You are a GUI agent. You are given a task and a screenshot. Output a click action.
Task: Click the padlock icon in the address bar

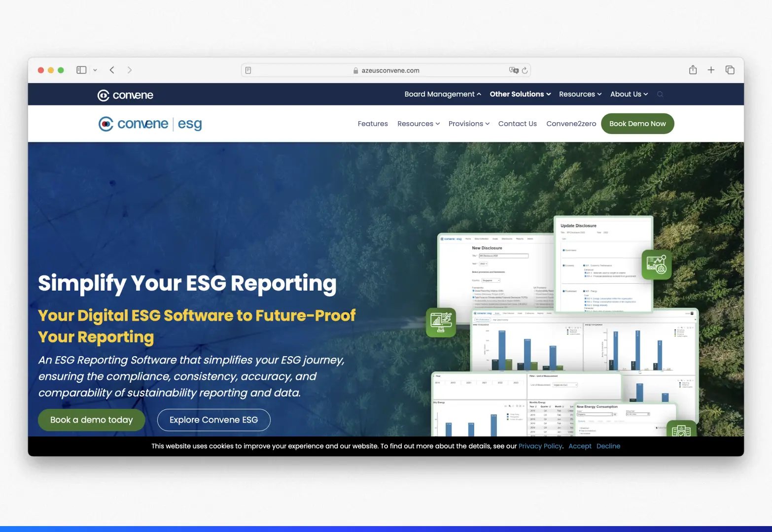[355, 70]
